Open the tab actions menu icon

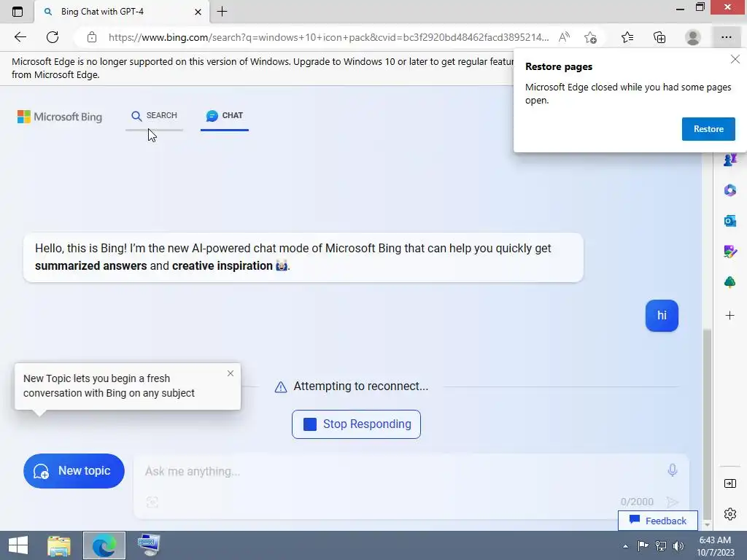[18, 12]
